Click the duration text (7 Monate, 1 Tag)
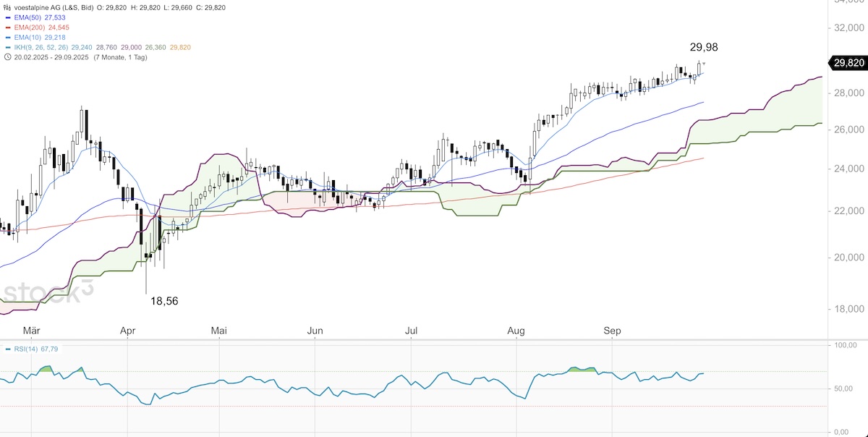 coord(121,57)
